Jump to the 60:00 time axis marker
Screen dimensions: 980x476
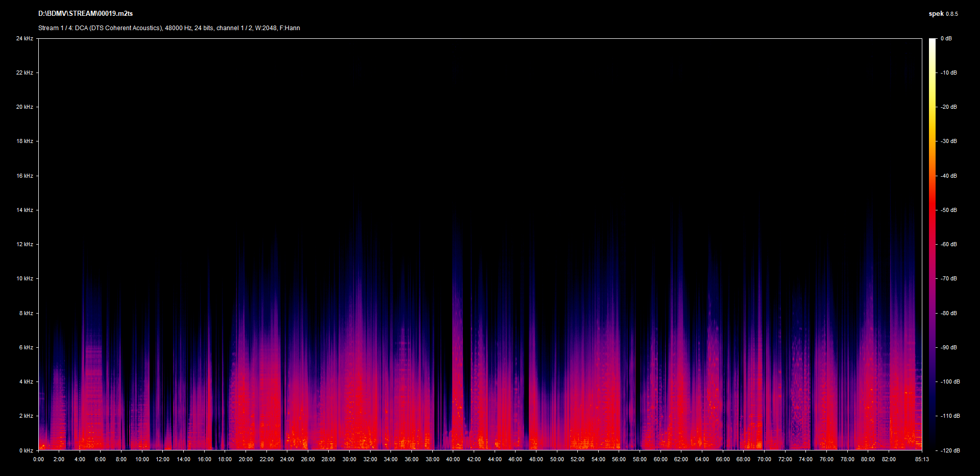pyautogui.click(x=660, y=459)
